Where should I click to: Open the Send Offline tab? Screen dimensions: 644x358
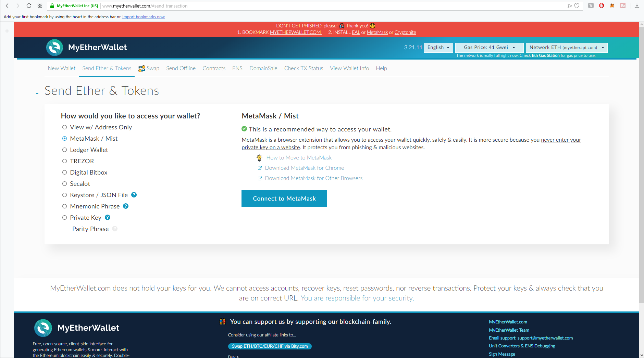181,68
